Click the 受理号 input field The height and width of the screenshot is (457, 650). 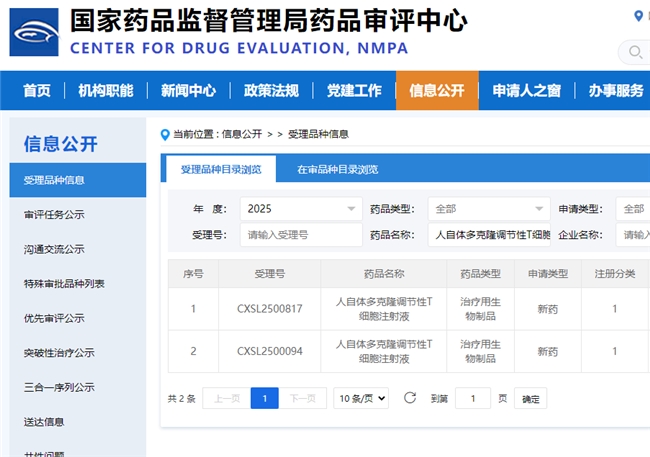(x=301, y=235)
